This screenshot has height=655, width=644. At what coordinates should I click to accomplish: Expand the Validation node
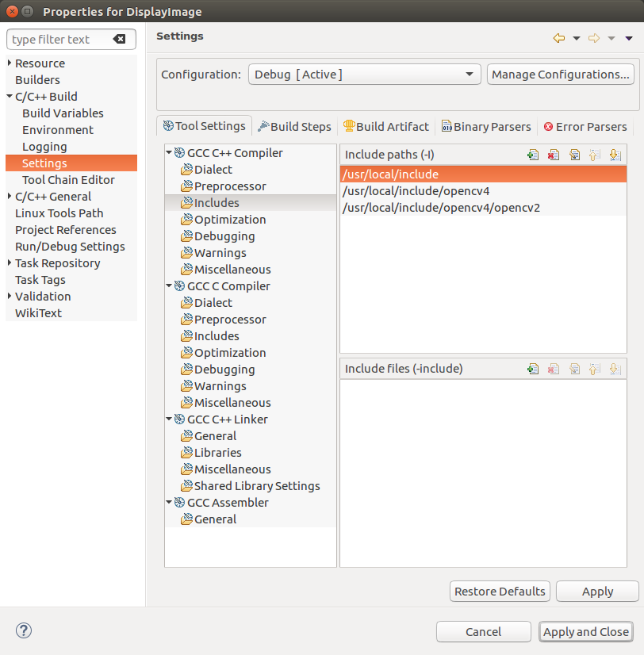[10, 296]
